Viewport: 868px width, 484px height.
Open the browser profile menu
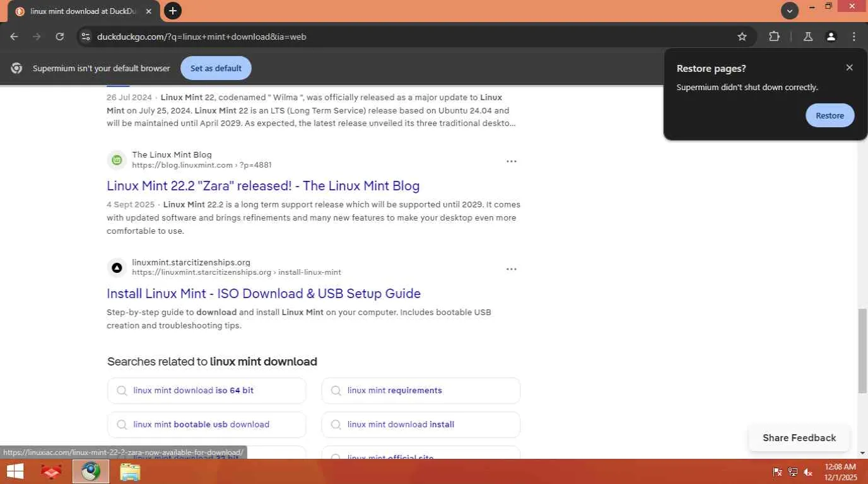coord(831,37)
